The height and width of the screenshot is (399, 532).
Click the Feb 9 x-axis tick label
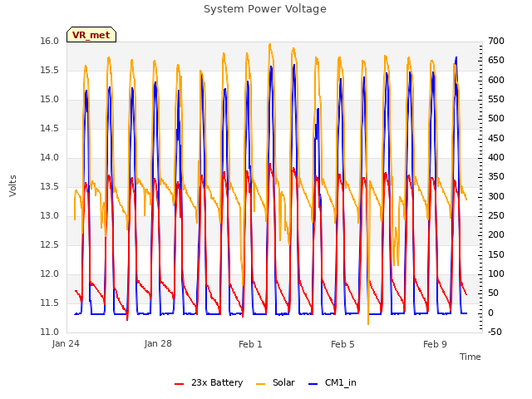435,344
